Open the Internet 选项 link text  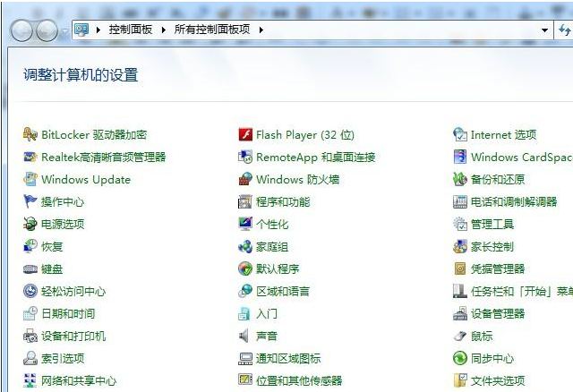pos(503,135)
